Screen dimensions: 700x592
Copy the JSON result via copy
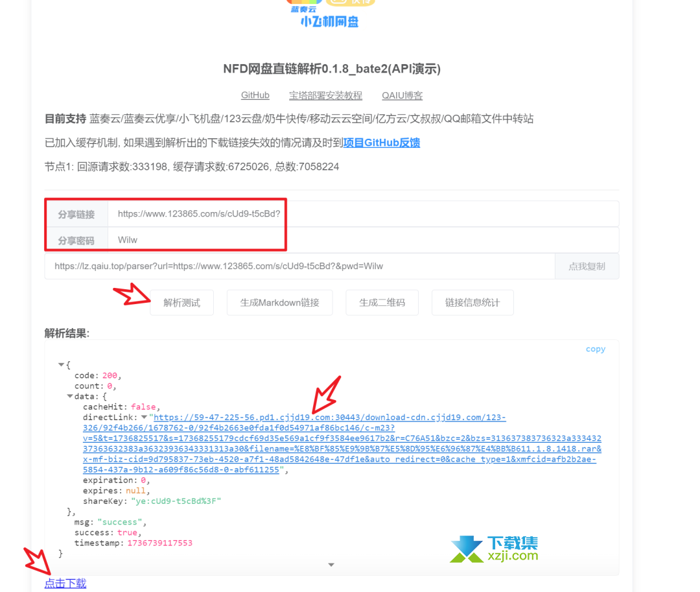click(x=596, y=349)
